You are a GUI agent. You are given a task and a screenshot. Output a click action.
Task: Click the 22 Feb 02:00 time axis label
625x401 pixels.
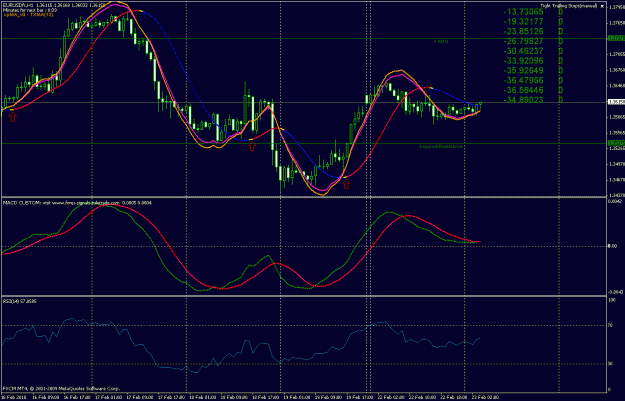point(389,397)
